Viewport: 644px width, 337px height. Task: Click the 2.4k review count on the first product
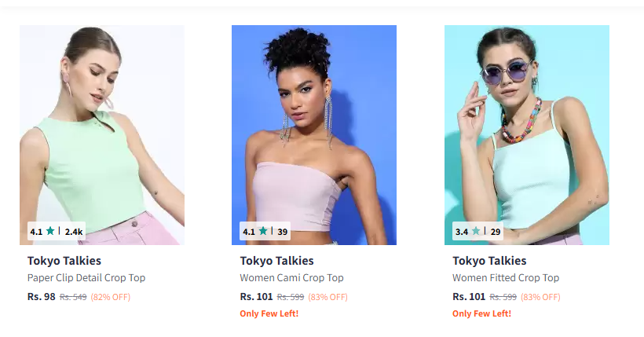click(74, 232)
